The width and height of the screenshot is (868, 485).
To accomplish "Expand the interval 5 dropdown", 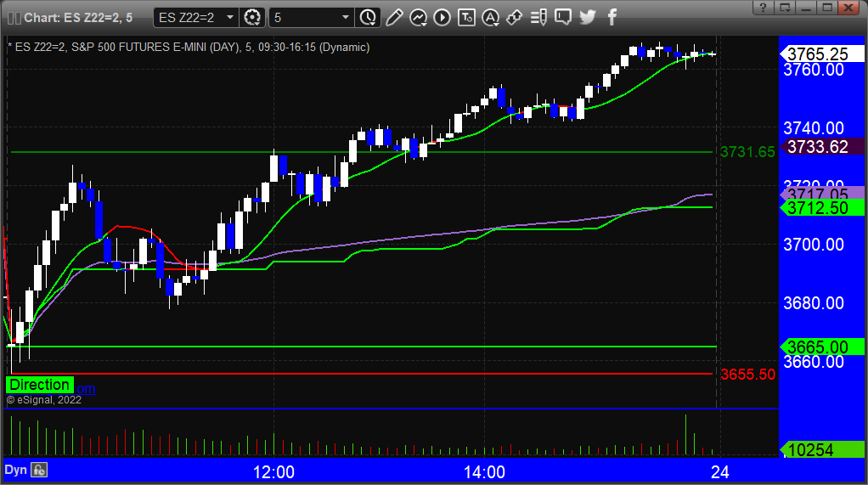I will [311, 18].
